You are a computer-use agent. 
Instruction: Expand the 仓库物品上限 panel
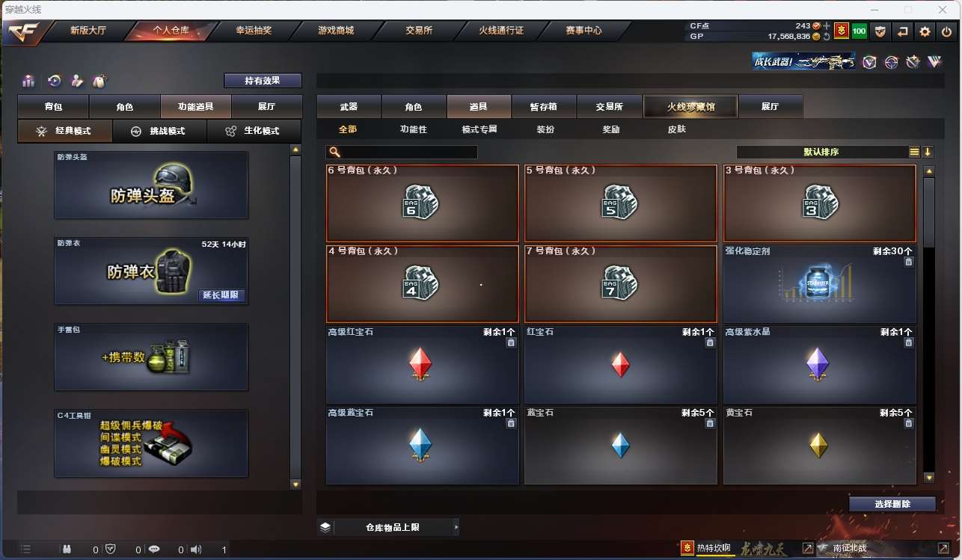coord(388,527)
